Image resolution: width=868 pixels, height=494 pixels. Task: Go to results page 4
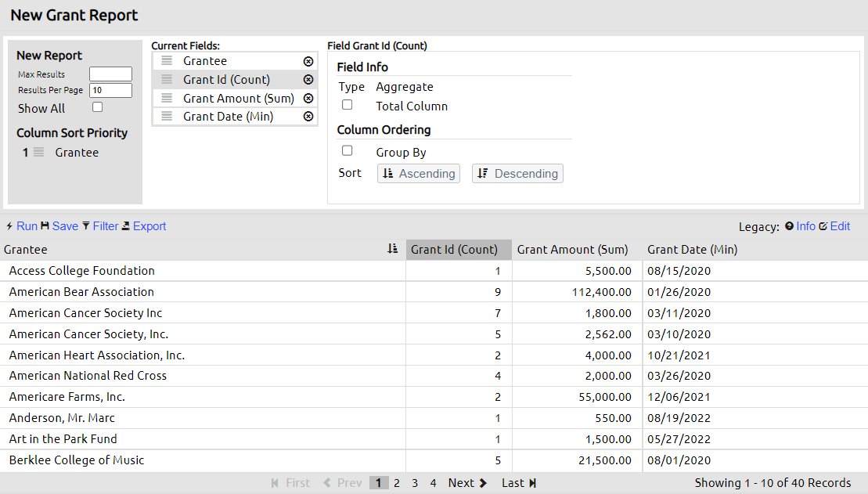(x=434, y=483)
